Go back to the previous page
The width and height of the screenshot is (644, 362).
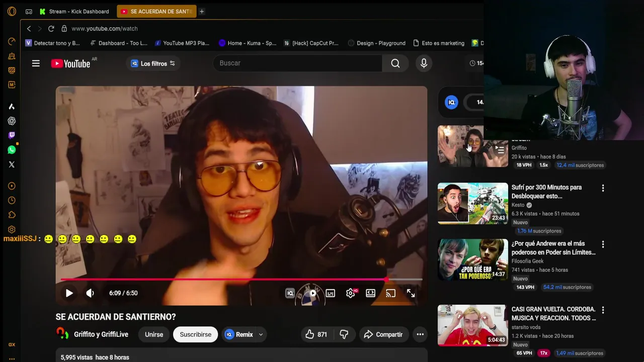[29, 29]
